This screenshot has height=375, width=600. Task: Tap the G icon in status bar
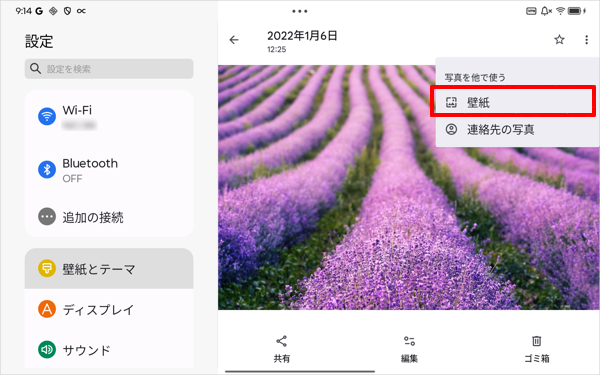[x=39, y=11]
